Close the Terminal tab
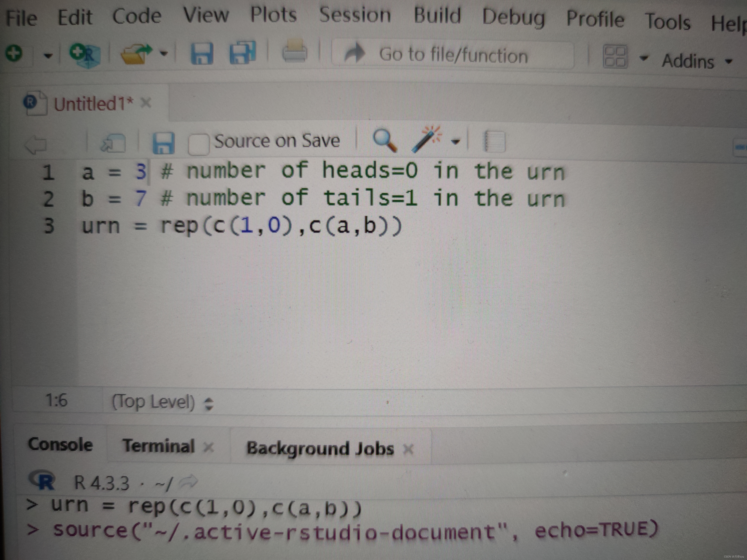Viewport: 747px width, 560px height. [209, 447]
